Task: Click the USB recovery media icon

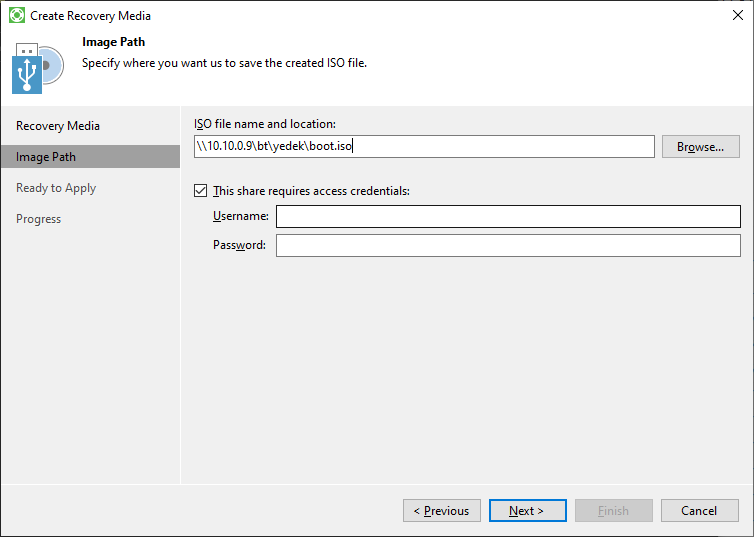Action: click(x=27, y=69)
